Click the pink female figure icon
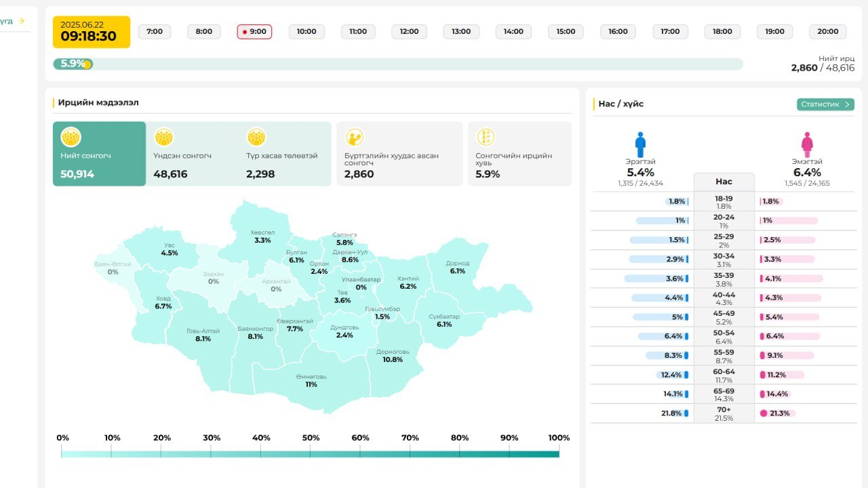Image resolution: width=868 pixels, height=488 pixels. click(x=807, y=144)
